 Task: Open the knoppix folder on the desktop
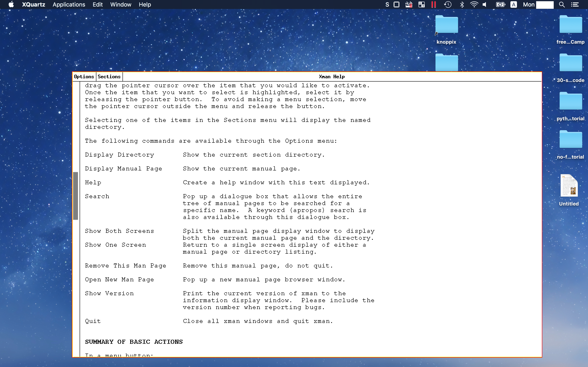point(446,24)
